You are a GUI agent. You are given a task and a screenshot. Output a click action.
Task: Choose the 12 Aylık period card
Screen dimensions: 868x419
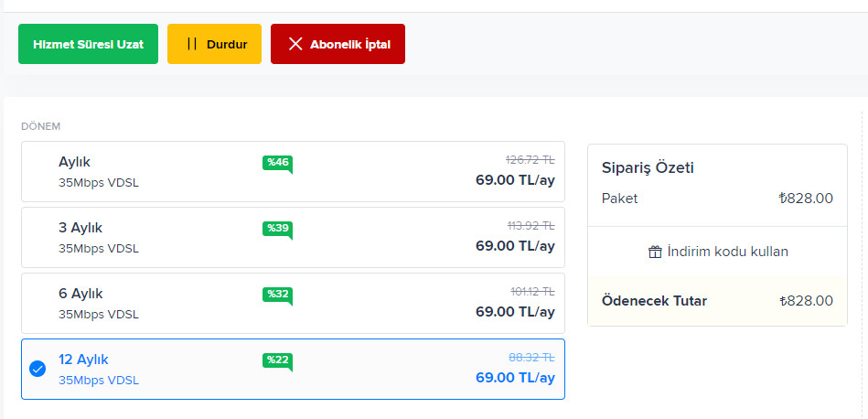pos(293,370)
